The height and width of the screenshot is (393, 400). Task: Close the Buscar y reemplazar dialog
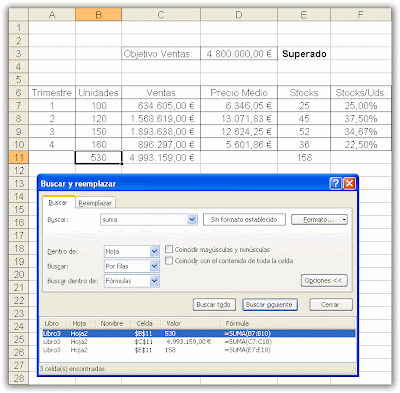[349, 183]
